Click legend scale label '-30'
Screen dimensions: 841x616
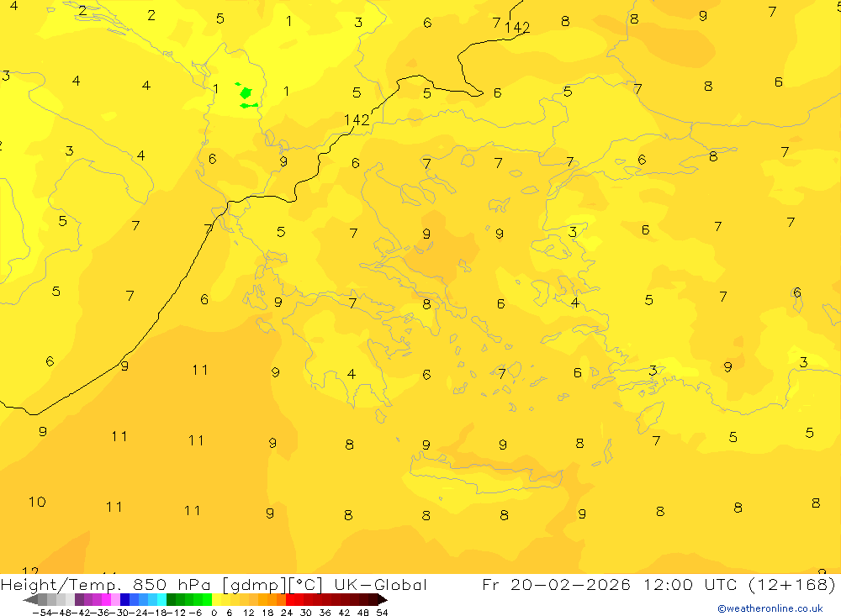(x=119, y=613)
